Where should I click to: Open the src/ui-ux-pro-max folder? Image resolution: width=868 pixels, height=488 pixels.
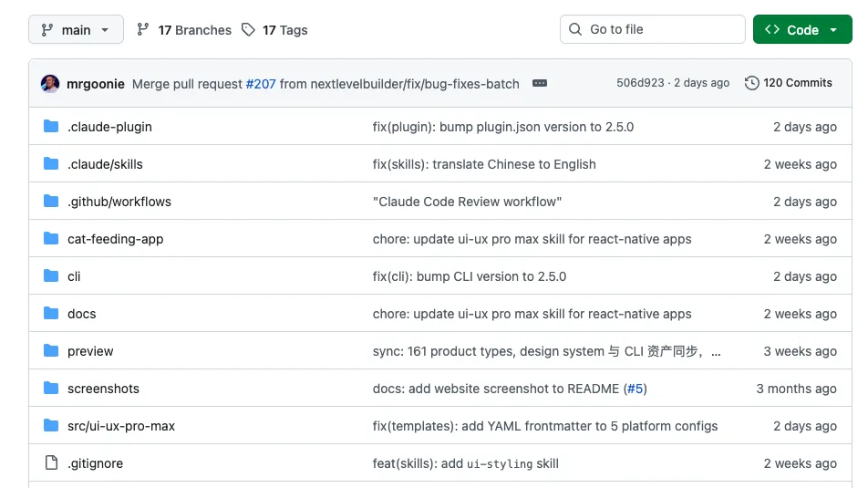click(121, 426)
